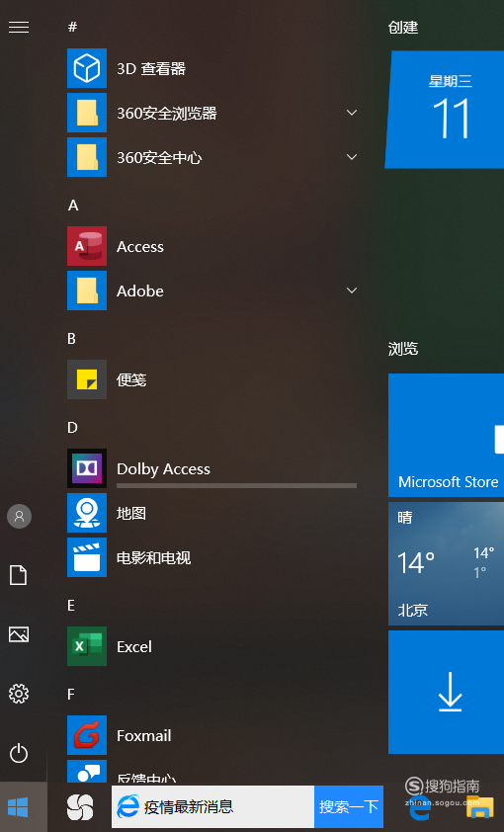This screenshot has width=504, height=832.
Task: Expand Adobe folder chevron
Action: click(351, 291)
